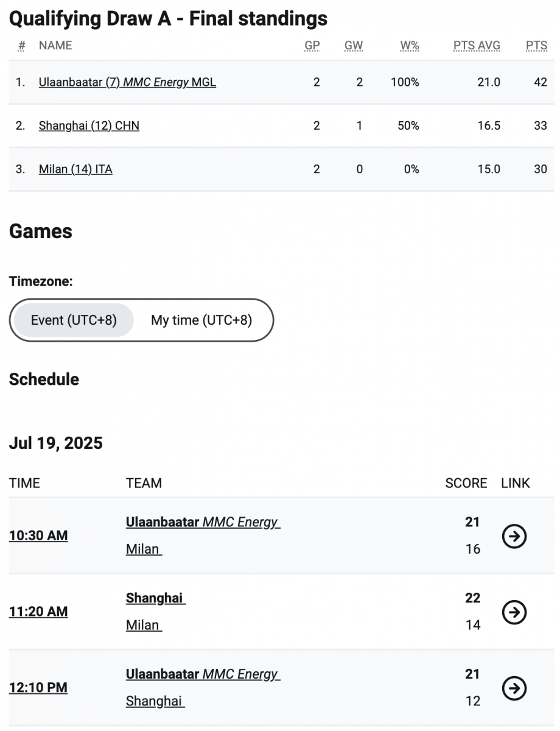This screenshot has width=560, height=731.
Task: Open Shanghai team in 12:10 PM game
Action: click(x=155, y=701)
